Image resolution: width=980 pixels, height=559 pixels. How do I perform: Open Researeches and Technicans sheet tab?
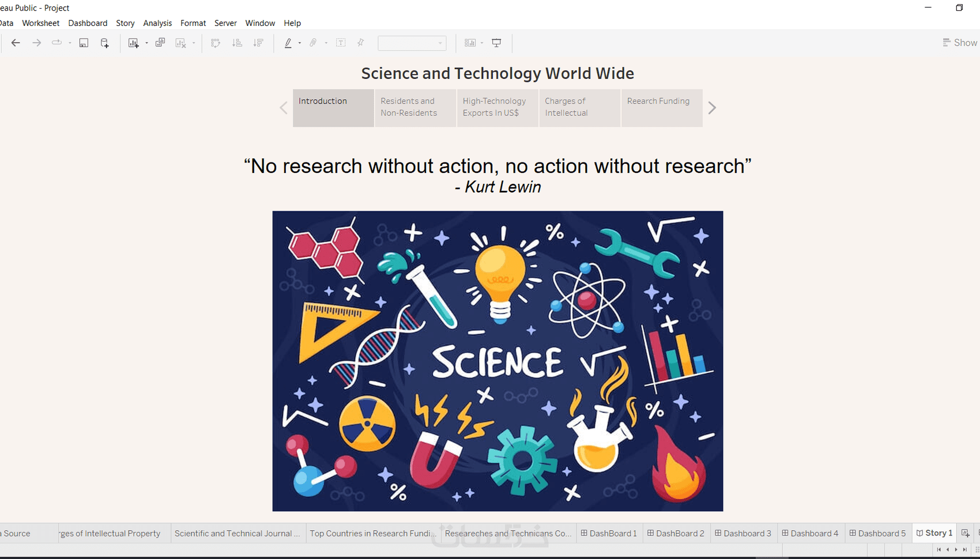pyautogui.click(x=508, y=533)
